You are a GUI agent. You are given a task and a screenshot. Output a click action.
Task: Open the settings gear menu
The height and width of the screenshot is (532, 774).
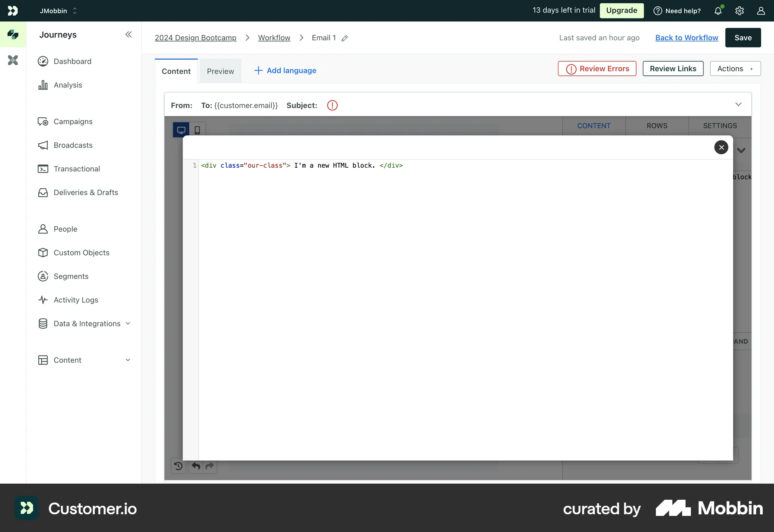(x=739, y=11)
